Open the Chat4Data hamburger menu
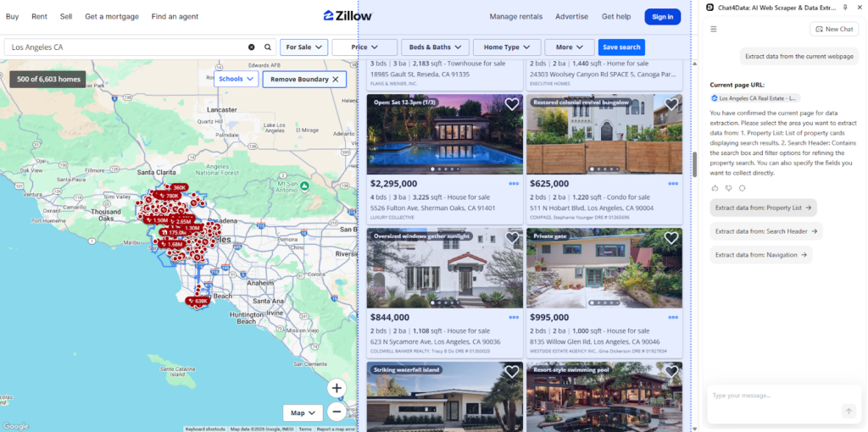Image resolution: width=868 pixels, height=432 pixels. [x=714, y=29]
